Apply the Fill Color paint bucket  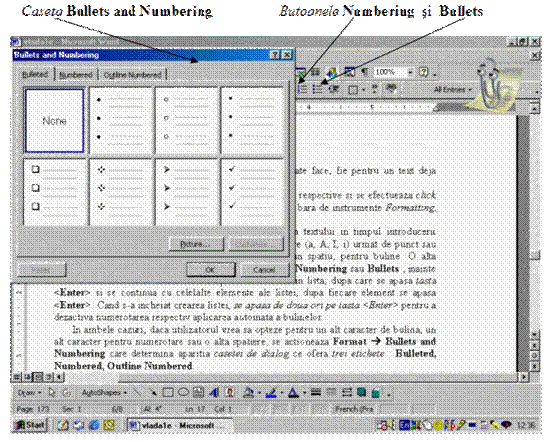[x=248, y=393]
